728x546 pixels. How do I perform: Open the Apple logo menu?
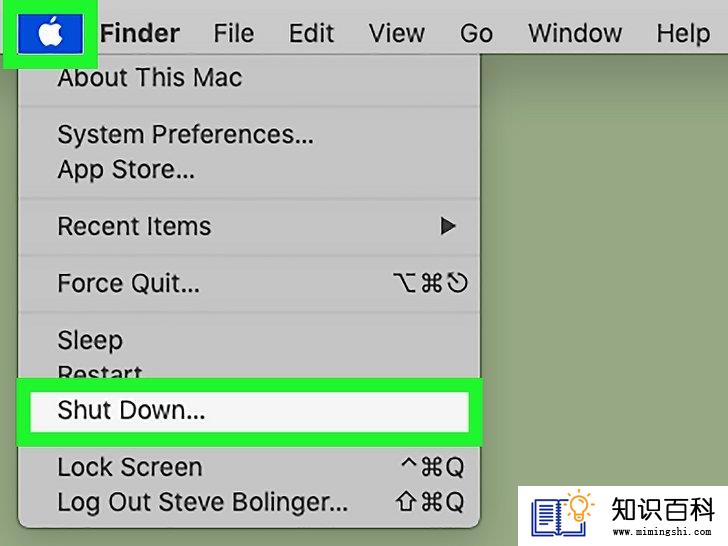click(50, 33)
